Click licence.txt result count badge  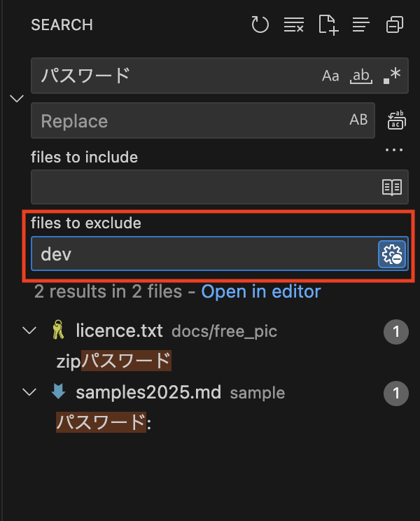pyautogui.click(x=396, y=332)
